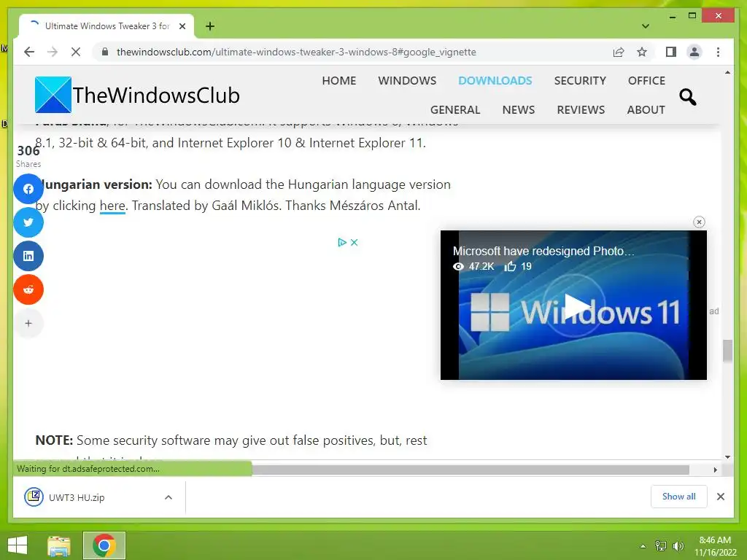
Task: Open File Explorer from taskbar
Action: [x=59, y=545]
